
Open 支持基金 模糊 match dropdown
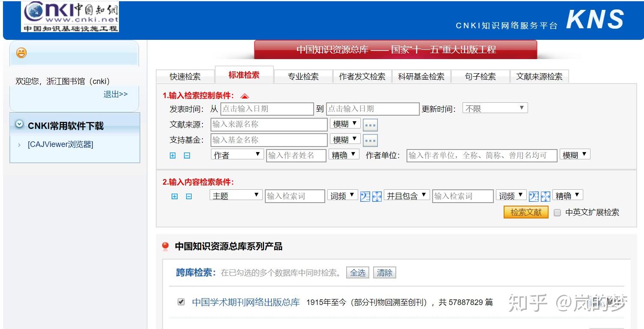(345, 140)
